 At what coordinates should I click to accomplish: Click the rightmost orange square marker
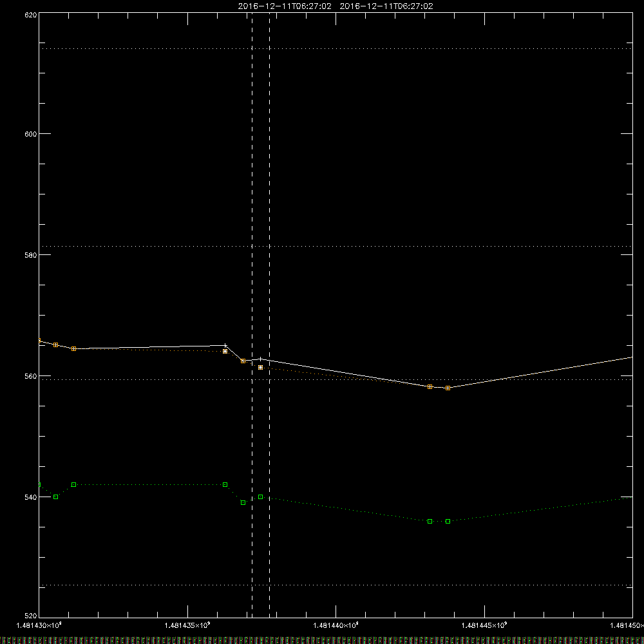click(x=448, y=388)
